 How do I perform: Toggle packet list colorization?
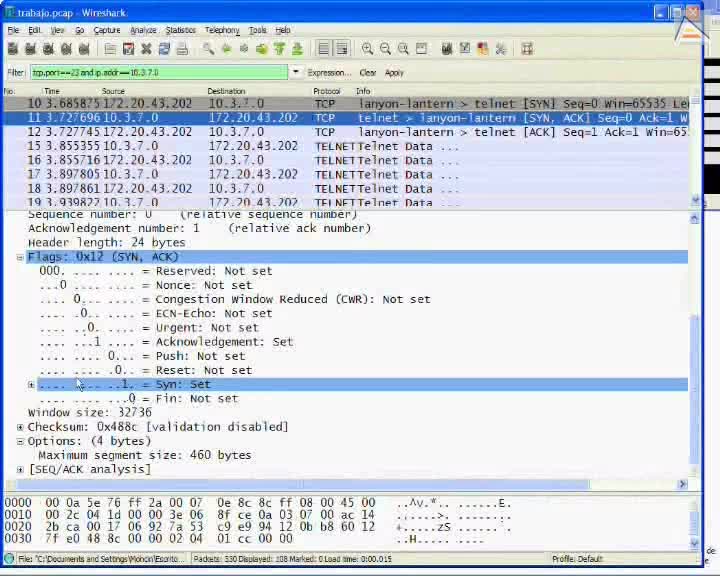tap(323, 49)
